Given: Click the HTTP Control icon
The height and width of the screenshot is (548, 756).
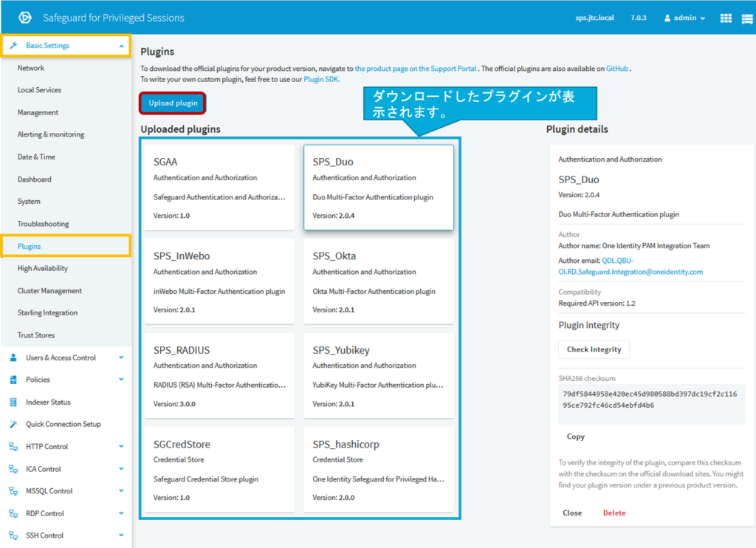Looking at the screenshot, I should [x=13, y=447].
